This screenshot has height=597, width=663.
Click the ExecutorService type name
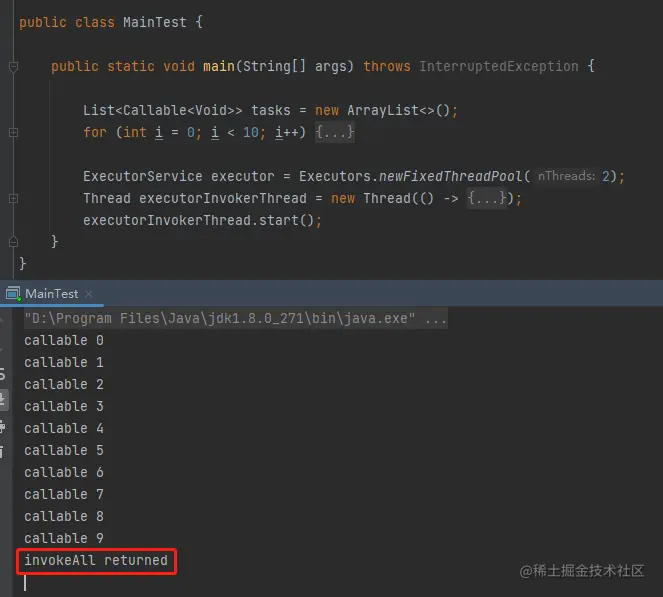142,176
